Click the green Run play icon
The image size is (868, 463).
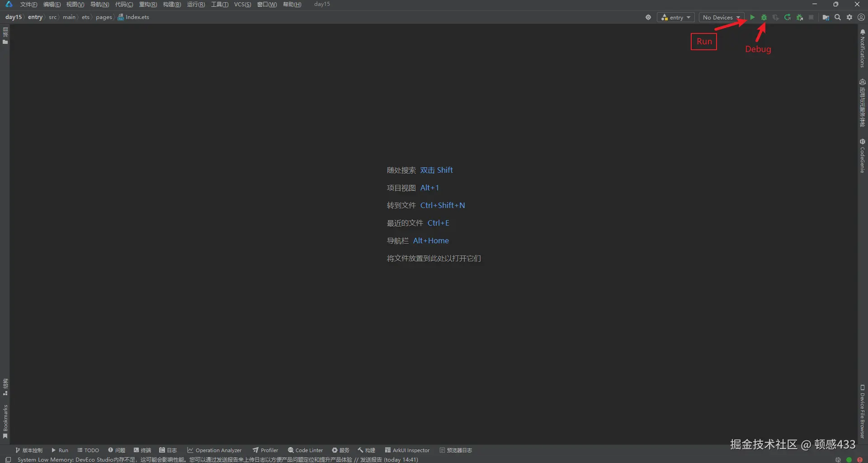tap(752, 17)
